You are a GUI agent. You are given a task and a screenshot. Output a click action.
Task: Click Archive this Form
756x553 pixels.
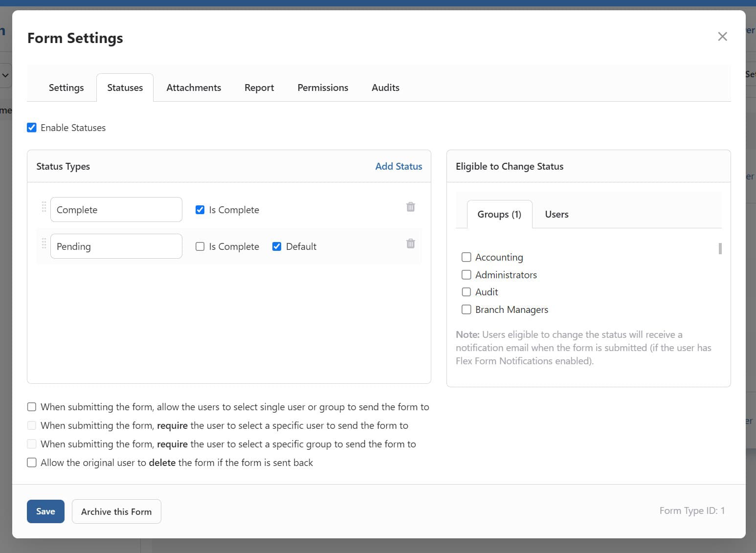click(116, 511)
